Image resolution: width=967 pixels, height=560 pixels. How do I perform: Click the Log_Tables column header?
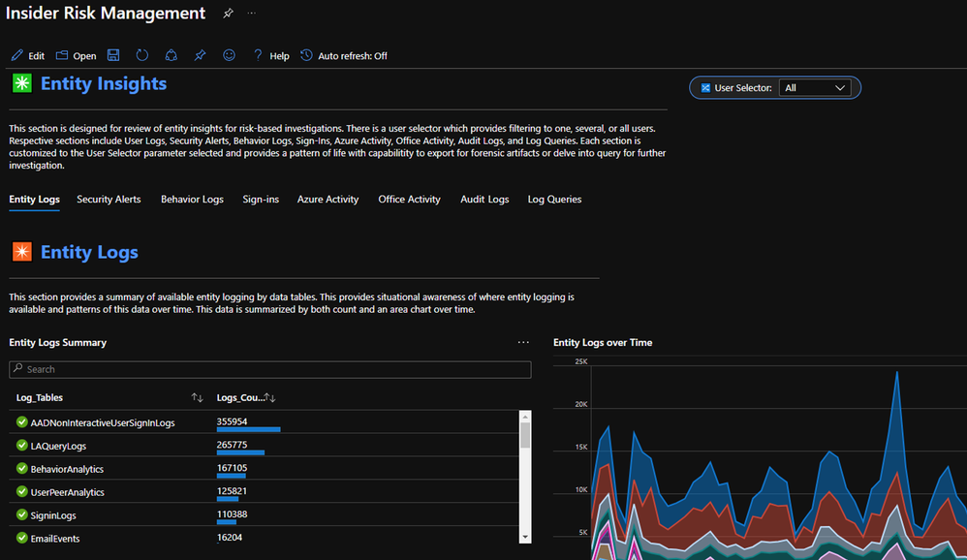click(40, 398)
